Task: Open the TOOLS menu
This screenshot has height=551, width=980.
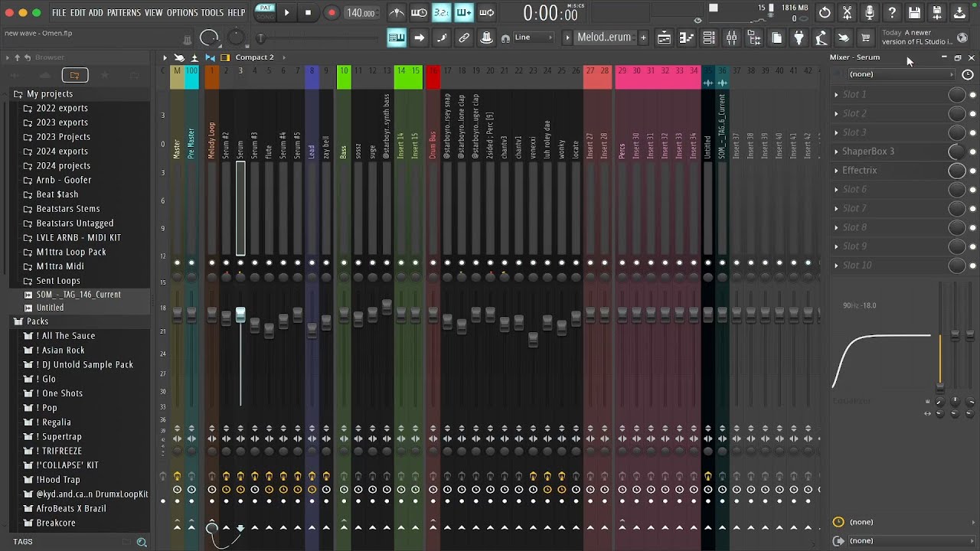Action: [212, 12]
